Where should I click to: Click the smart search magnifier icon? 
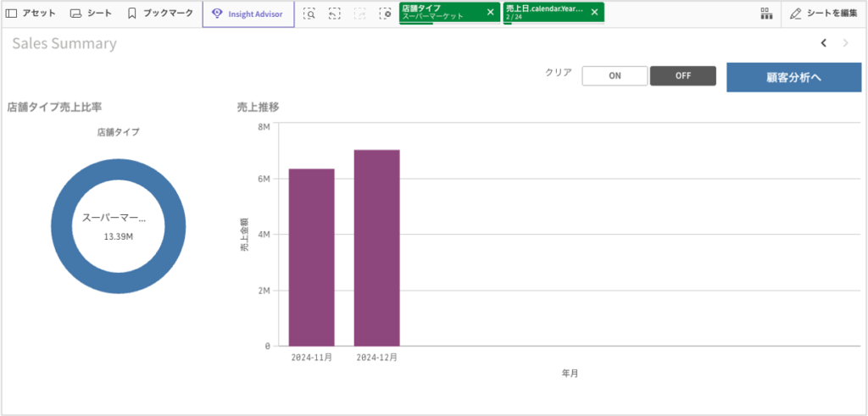[309, 14]
